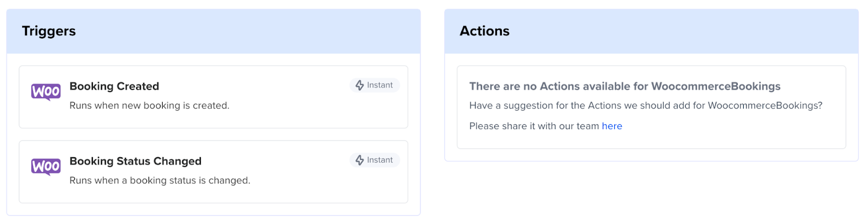
Task: Click "WoocommerceBookings" in the bold no-Actions heading
Action: tap(716, 86)
